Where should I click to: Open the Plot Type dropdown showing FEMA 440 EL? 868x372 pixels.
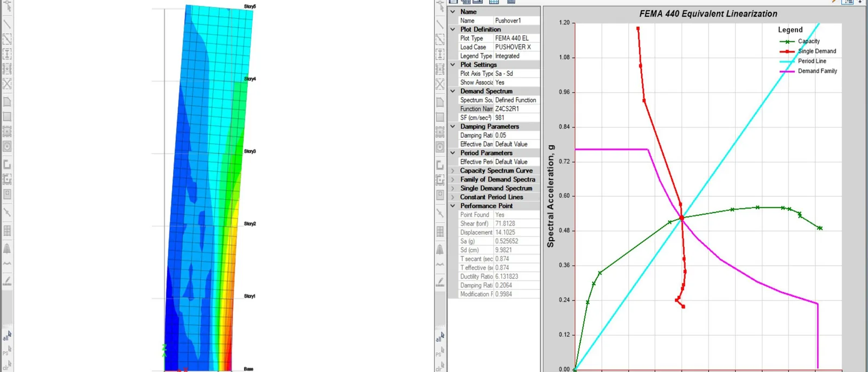[x=516, y=38]
